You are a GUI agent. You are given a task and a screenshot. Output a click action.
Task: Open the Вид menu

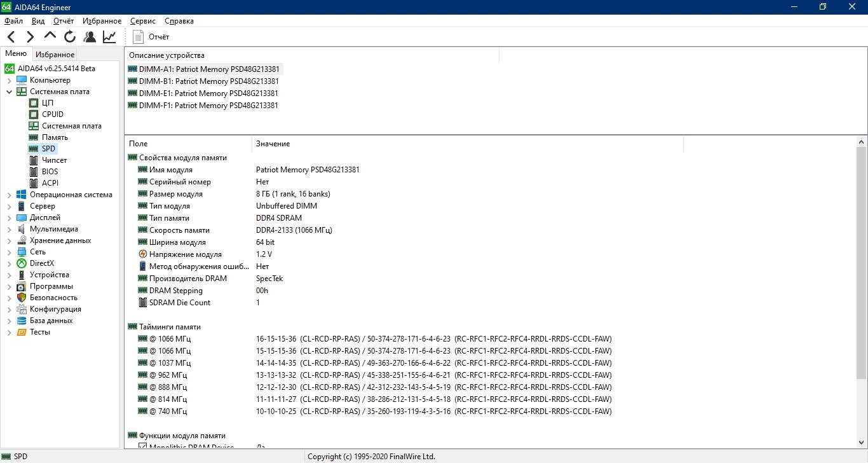pos(38,21)
